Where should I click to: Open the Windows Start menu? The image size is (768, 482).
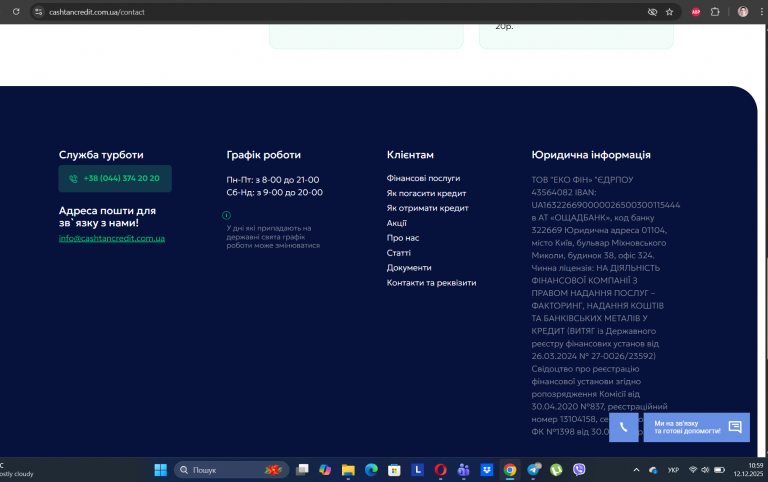[160, 470]
